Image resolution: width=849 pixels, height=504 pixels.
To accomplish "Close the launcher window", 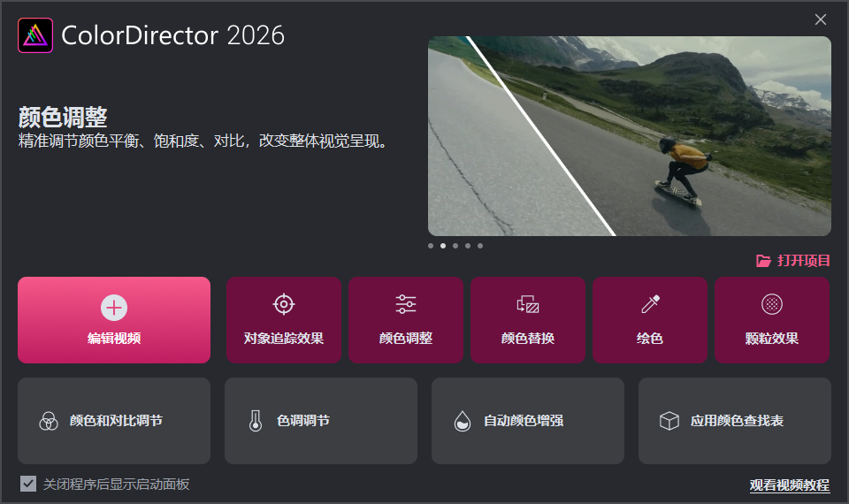I will (x=821, y=19).
